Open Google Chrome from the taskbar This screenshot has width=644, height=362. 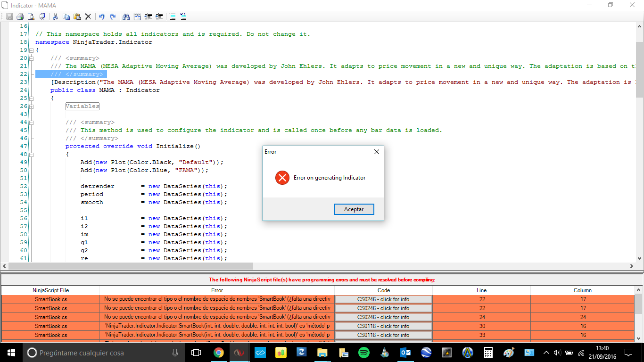point(218,352)
